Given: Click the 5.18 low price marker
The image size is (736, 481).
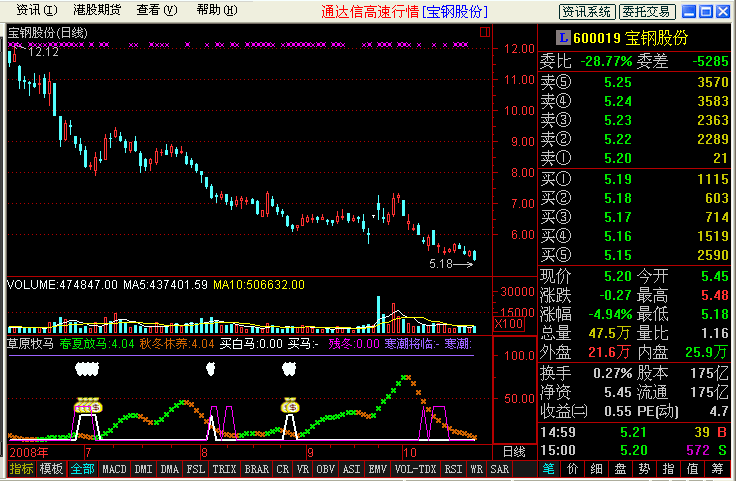Looking at the screenshot, I should coord(440,264).
